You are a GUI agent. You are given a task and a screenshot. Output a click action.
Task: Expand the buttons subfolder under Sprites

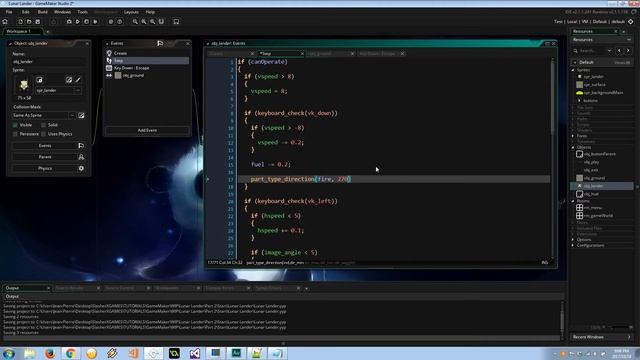579,100
